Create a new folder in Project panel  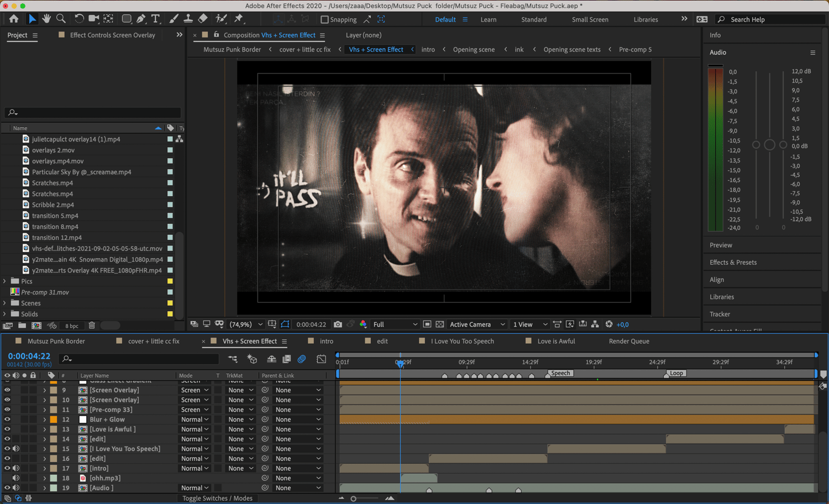22,326
